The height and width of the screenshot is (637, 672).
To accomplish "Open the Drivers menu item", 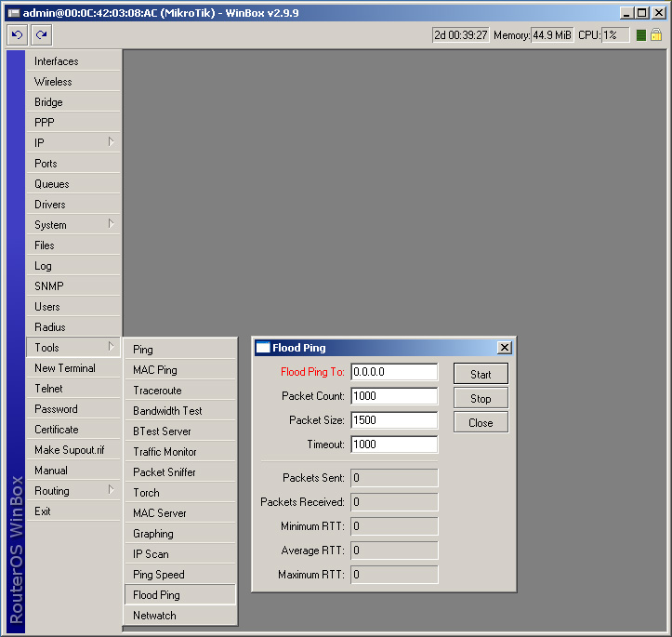I will point(73,205).
